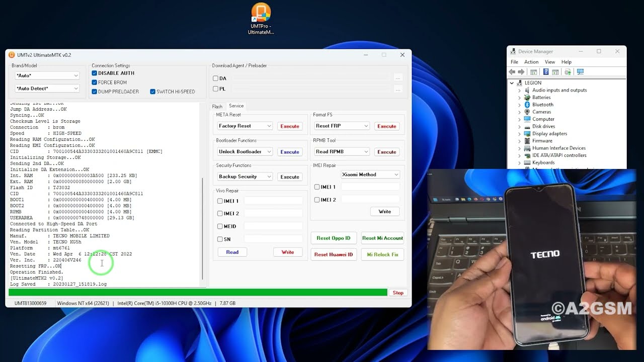The height and width of the screenshot is (362, 644).
Task: Select the Bluetooth device icon
Action: click(x=527, y=105)
